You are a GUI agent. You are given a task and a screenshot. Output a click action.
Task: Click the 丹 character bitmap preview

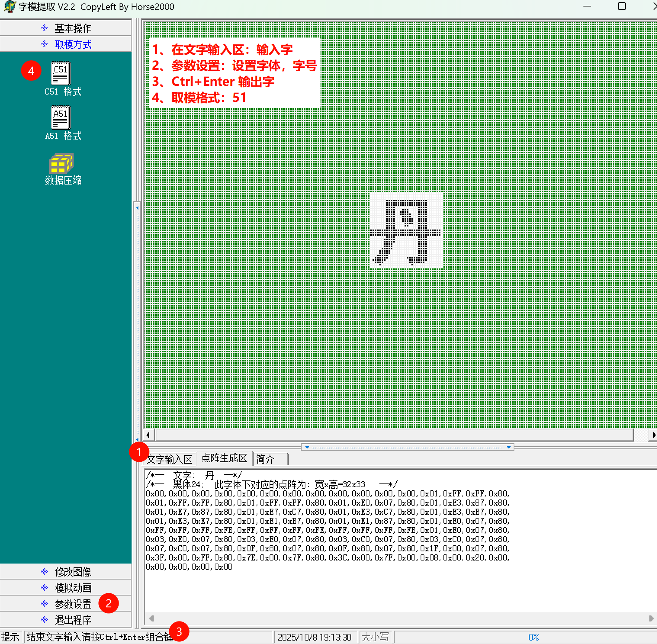pyautogui.click(x=406, y=230)
